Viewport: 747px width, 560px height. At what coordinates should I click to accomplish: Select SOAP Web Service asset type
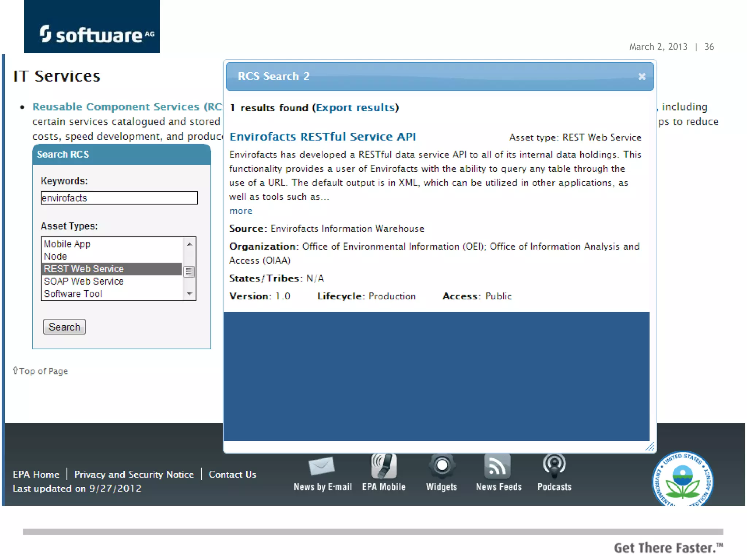84,281
